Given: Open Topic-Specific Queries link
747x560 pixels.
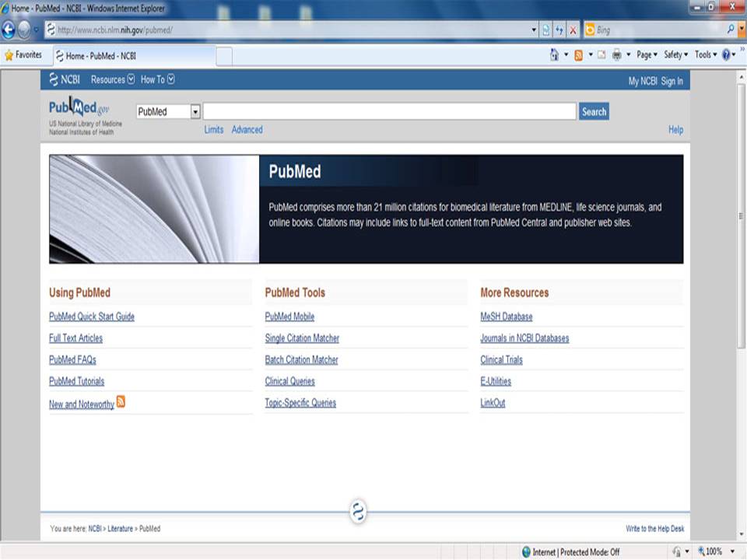Looking at the screenshot, I should 300,403.
